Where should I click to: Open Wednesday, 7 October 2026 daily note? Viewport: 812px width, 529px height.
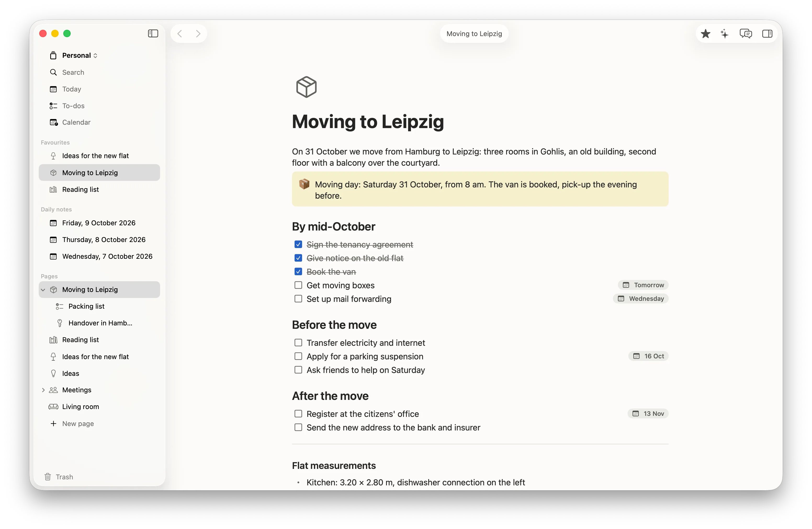99,256
